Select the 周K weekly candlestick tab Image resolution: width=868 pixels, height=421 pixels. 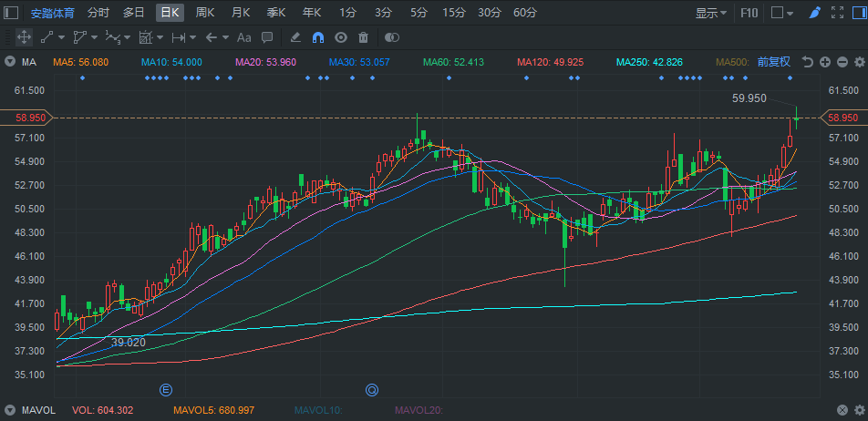point(205,13)
